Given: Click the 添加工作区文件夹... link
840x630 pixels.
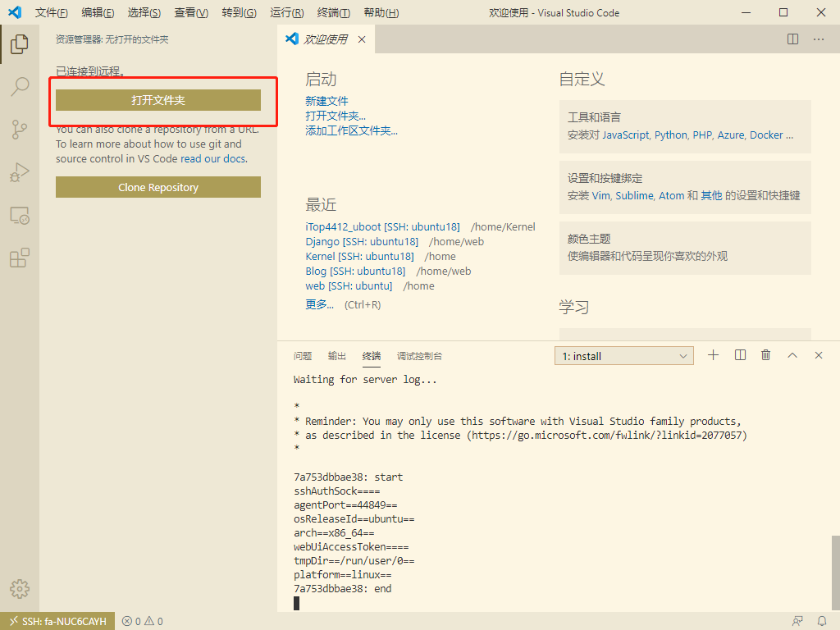Looking at the screenshot, I should point(351,130).
